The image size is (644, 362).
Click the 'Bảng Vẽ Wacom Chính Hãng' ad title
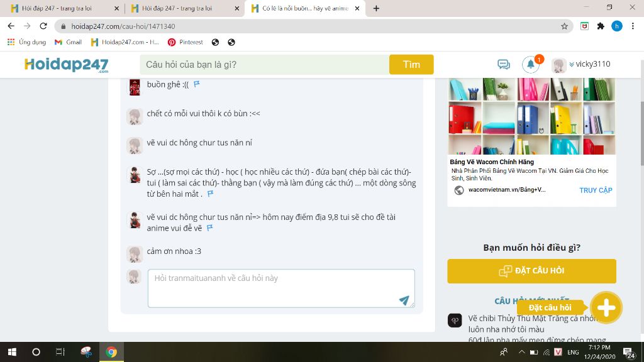pos(492,162)
